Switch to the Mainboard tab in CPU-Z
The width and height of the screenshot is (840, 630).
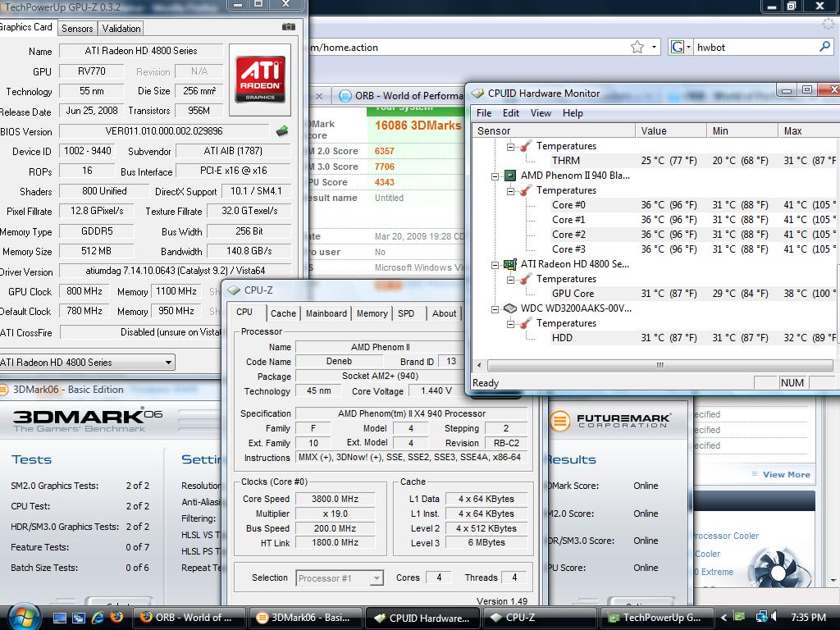(x=326, y=313)
